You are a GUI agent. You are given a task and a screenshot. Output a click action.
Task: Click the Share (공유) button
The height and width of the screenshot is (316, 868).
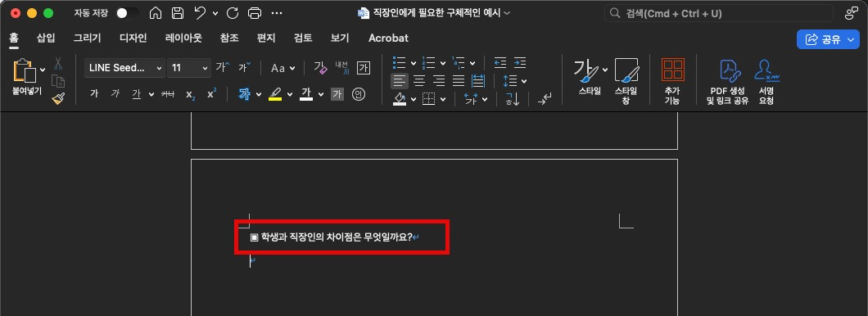tap(828, 39)
